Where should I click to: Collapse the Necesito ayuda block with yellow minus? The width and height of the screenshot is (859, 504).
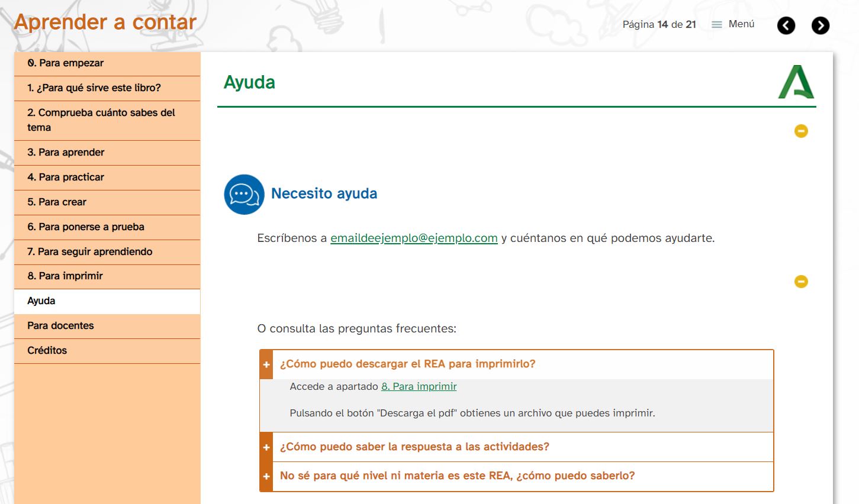click(x=800, y=131)
